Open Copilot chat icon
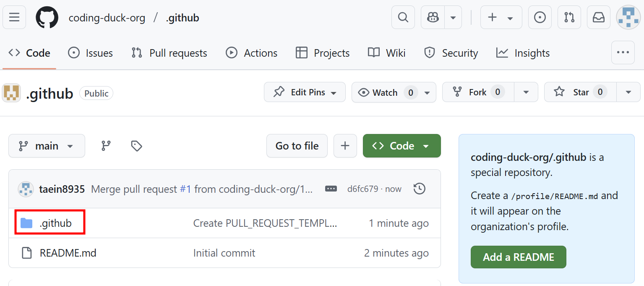The height and width of the screenshot is (286, 644). coord(433,17)
